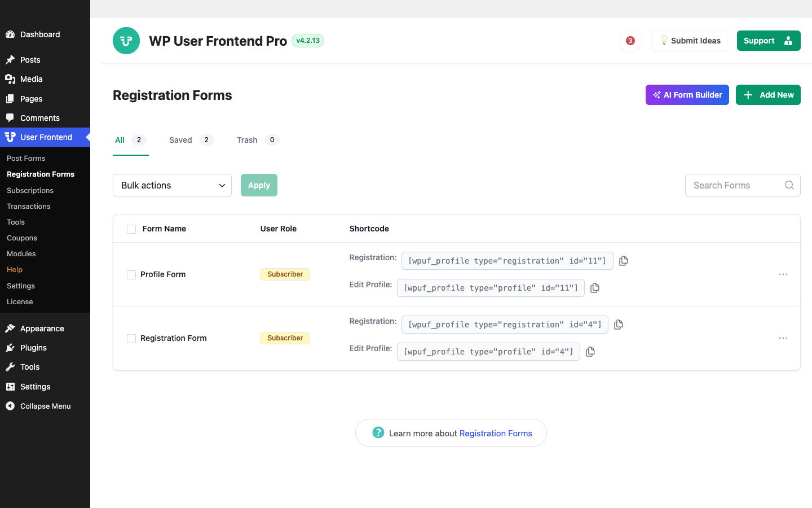Click the Tools wrench icon in main sidebar
This screenshot has height=508, width=812.
tap(10, 367)
